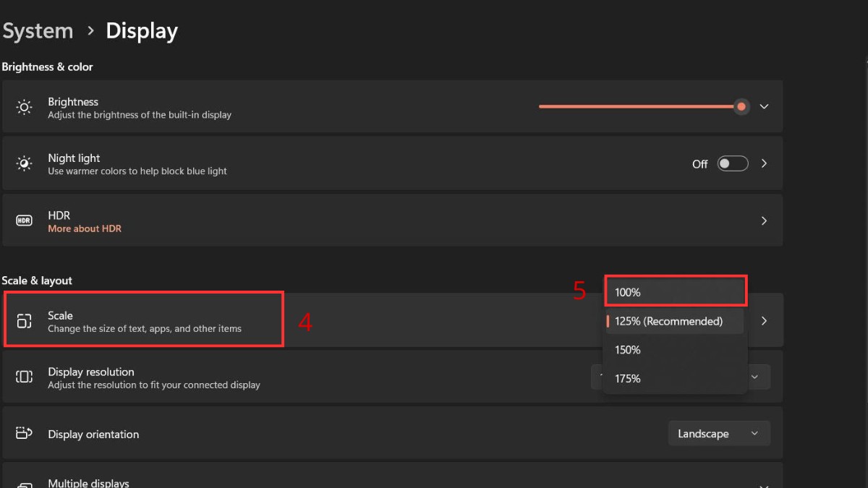Select 150% scale option
This screenshot has height=488, width=868.
pos(628,350)
